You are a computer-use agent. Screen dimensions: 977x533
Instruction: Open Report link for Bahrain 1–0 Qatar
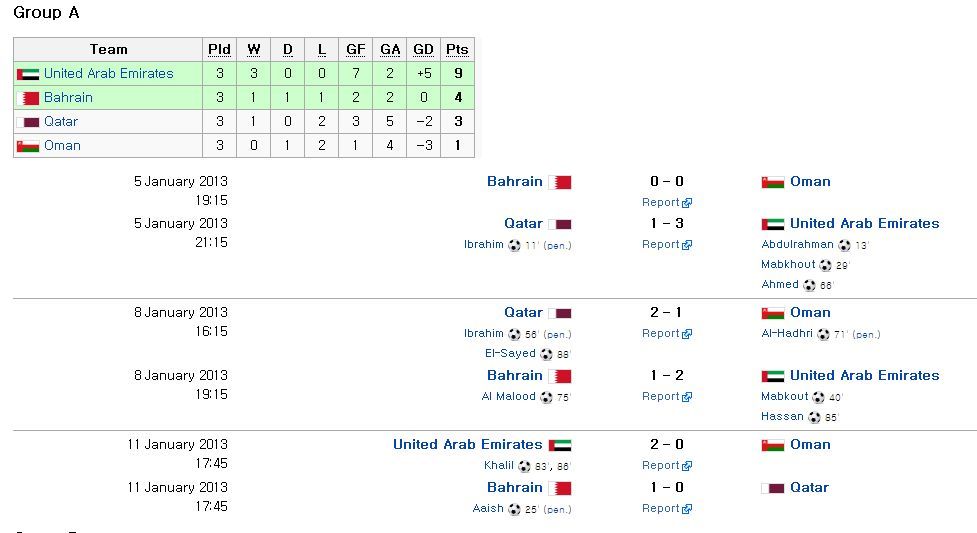[x=660, y=508]
